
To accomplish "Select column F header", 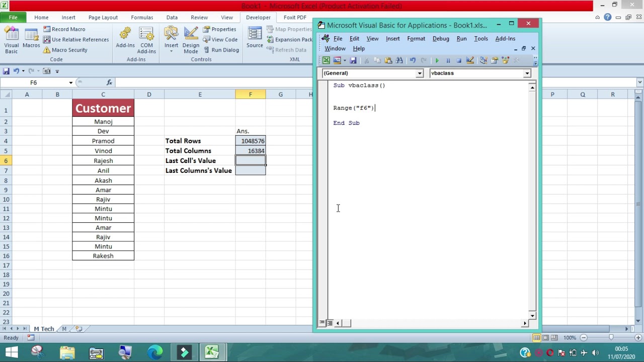I will 250,95.
